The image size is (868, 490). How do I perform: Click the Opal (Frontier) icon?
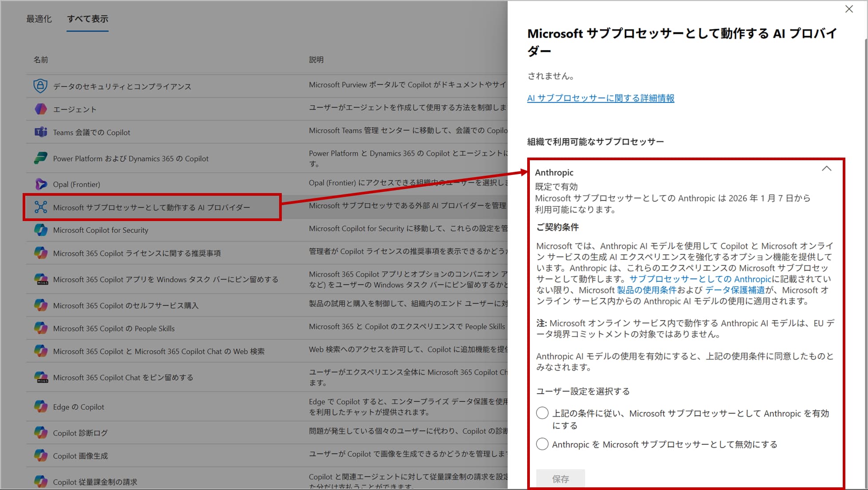[40, 184]
